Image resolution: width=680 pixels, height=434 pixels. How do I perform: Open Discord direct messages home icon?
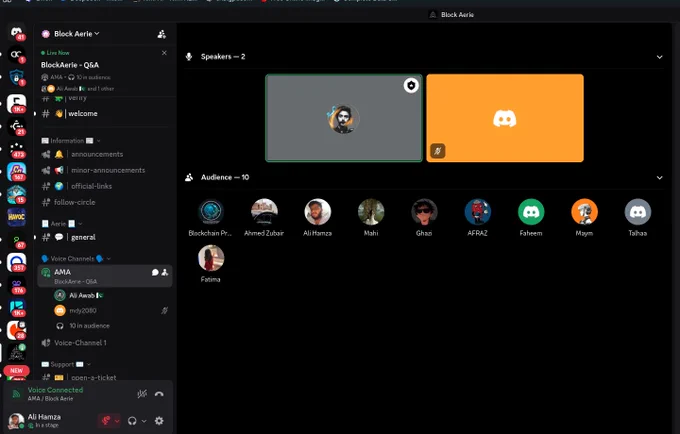click(x=16, y=32)
